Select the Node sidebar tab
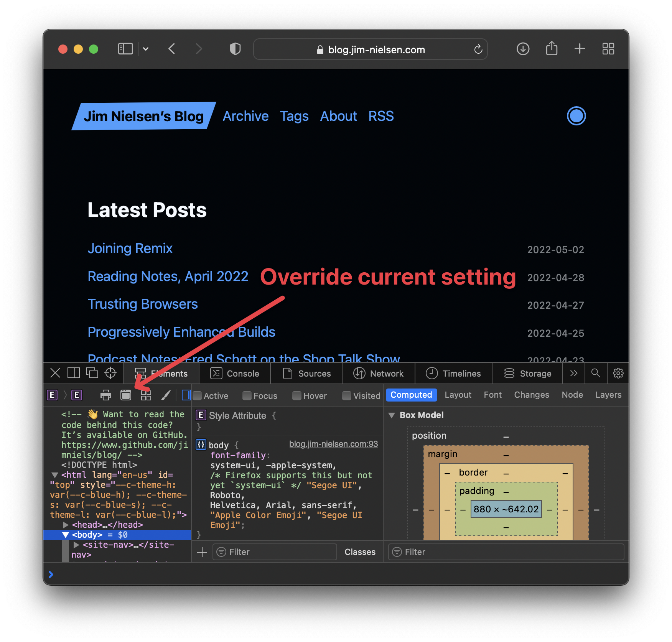Image resolution: width=672 pixels, height=642 pixels. coord(572,395)
